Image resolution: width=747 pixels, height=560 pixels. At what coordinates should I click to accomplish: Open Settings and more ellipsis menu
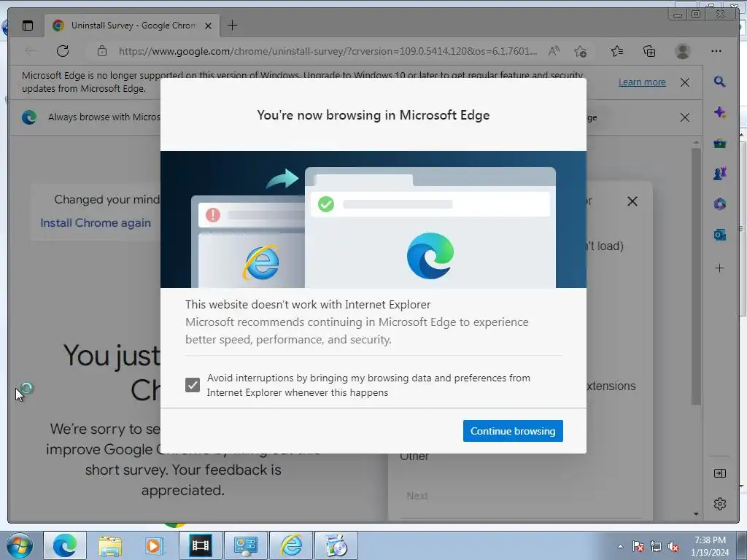(x=716, y=51)
